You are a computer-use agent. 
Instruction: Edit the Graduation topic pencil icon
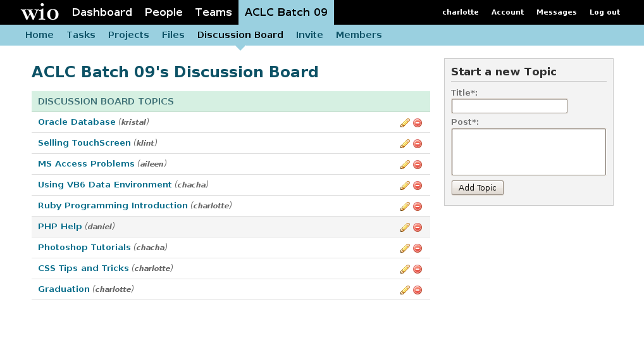(x=405, y=290)
